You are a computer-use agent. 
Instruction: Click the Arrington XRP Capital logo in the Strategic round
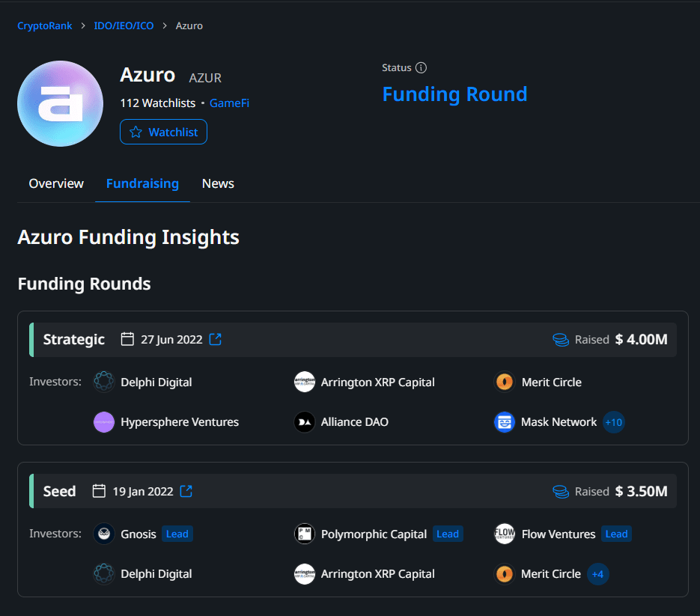point(305,382)
